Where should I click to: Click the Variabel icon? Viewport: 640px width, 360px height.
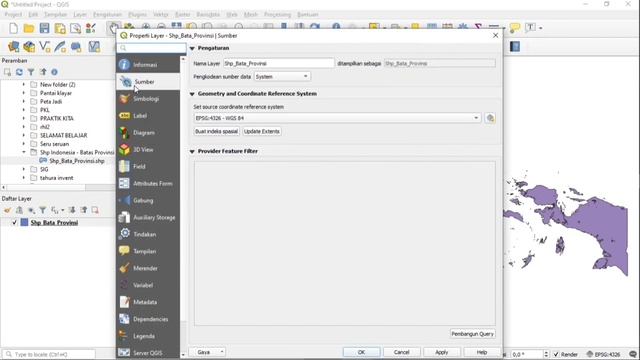[x=124, y=285]
